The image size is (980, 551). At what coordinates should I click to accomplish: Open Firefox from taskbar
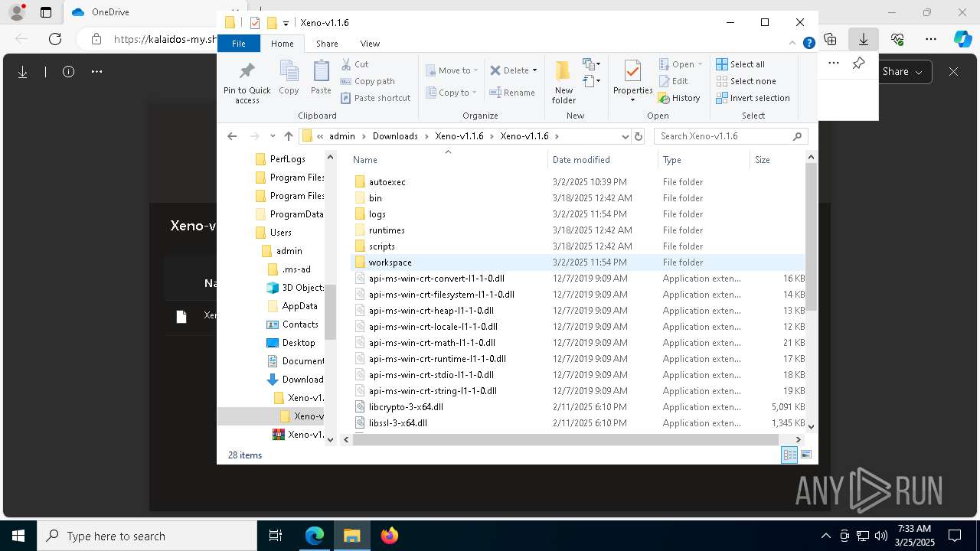(x=390, y=536)
